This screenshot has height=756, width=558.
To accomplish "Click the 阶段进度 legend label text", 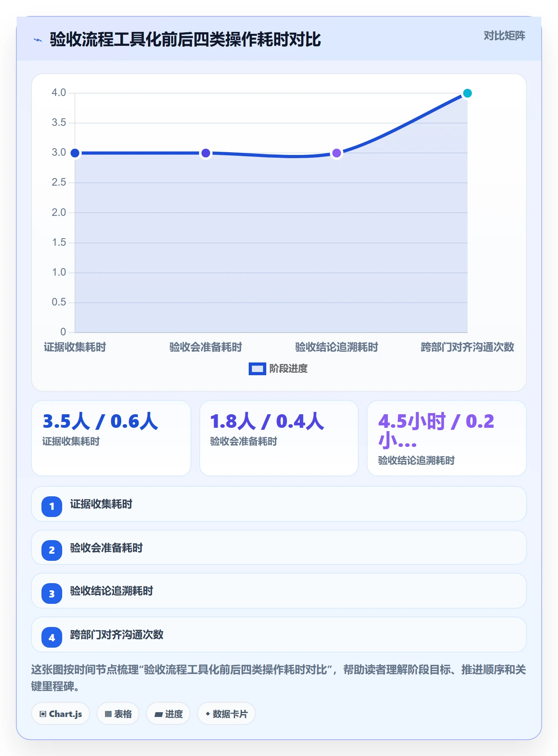I will click(x=289, y=369).
